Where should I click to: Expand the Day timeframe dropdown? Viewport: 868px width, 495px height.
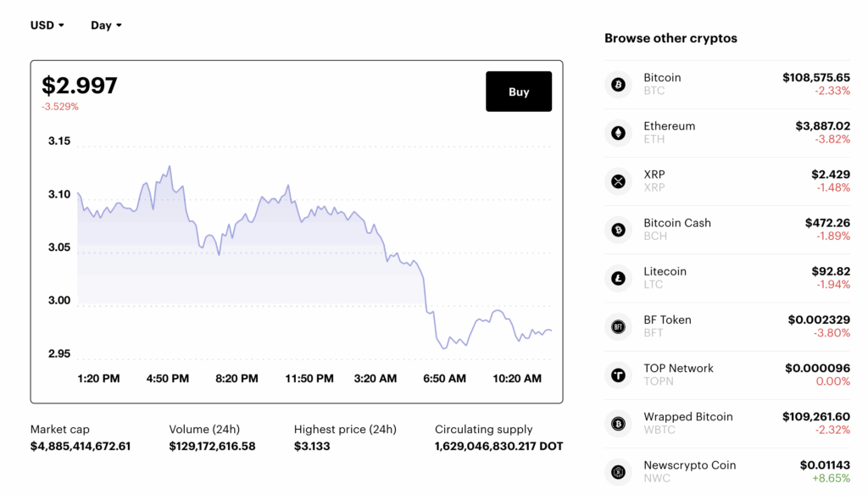(x=106, y=25)
